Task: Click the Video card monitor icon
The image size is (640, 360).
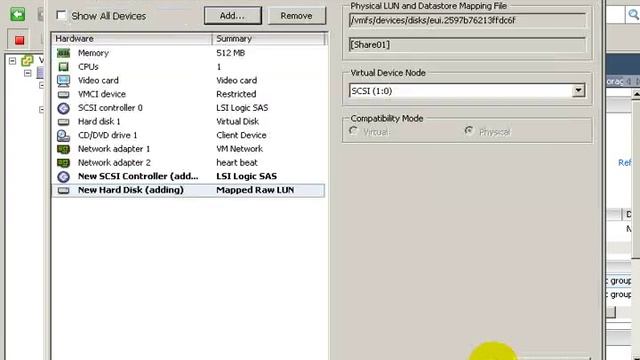Action: tap(63, 80)
